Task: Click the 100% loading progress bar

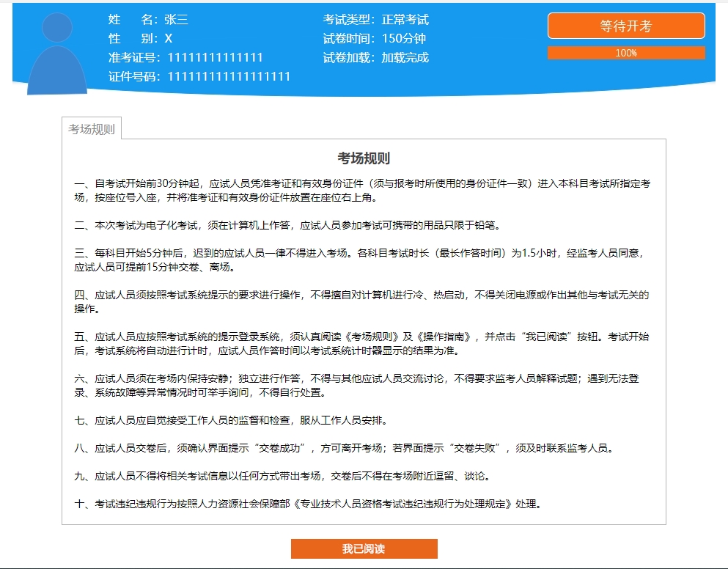Action: [x=625, y=53]
